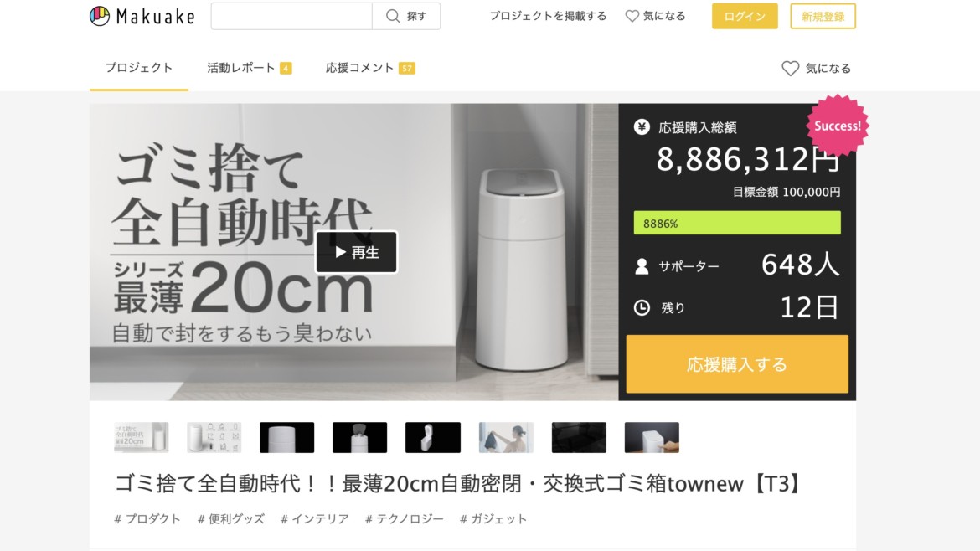Click the #インテリア tag
The height and width of the screenshot is (551, 980).
314,519
